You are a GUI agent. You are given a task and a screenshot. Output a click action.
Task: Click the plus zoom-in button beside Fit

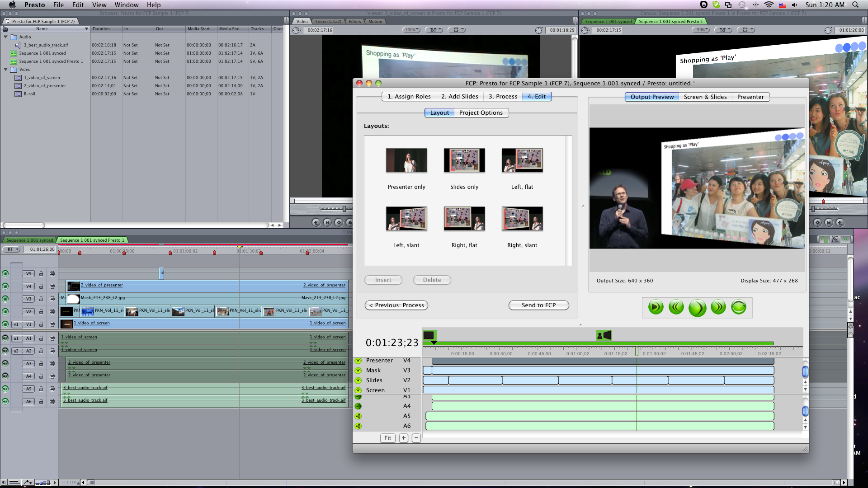tap(404, 438)
